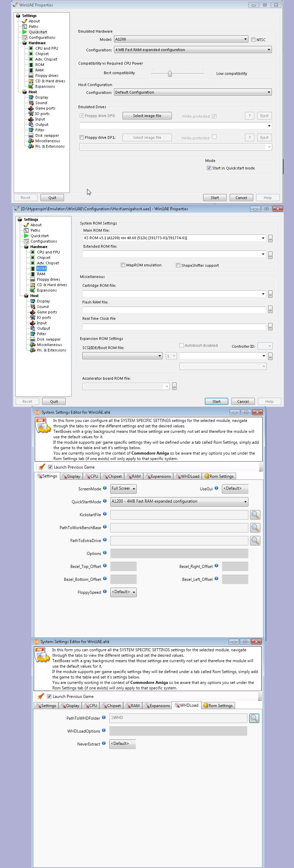
Task: Switch to Chipset tab in first Settings Editor
Action: (113, 476)
